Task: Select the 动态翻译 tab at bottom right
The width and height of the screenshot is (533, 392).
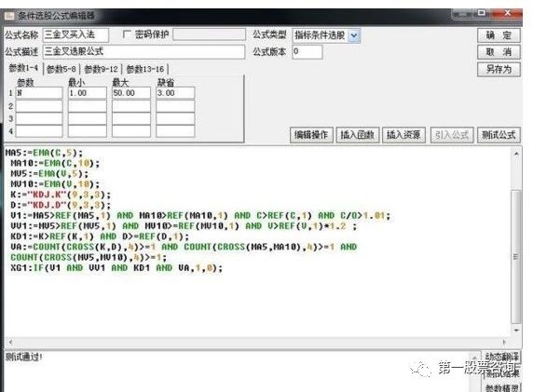Action: click(x=502, y=357)
